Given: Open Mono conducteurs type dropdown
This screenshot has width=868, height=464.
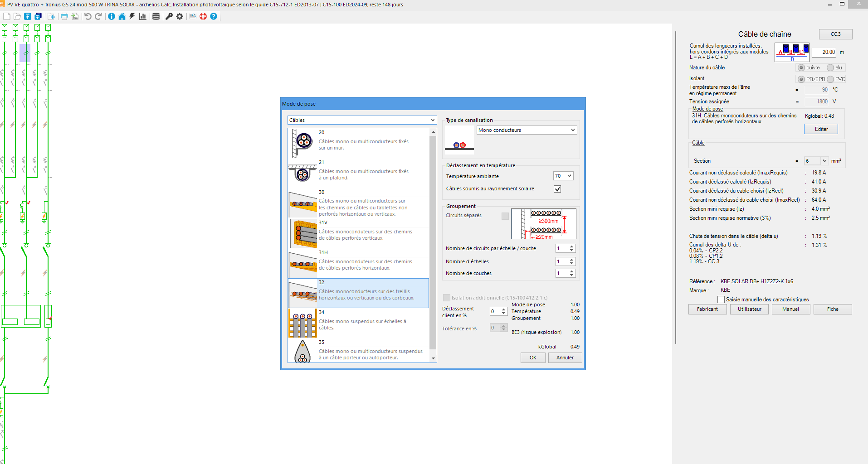Looking at the screenshot, I should click(527, 130).
